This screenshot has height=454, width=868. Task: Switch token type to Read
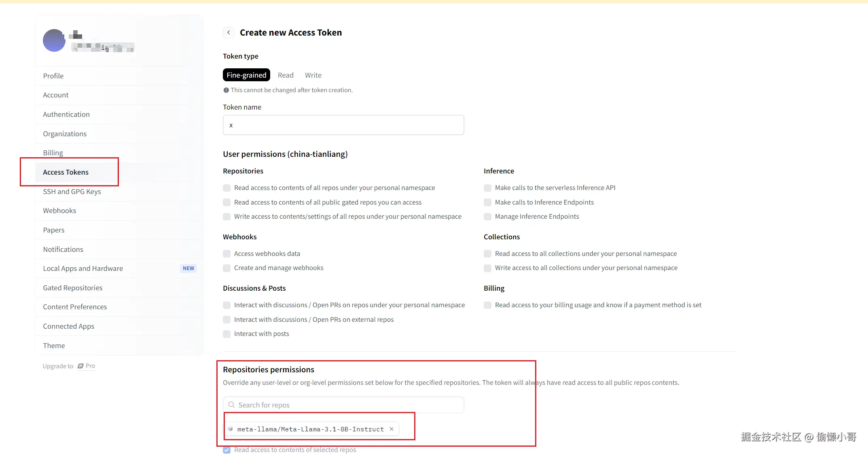click(286, 75)
